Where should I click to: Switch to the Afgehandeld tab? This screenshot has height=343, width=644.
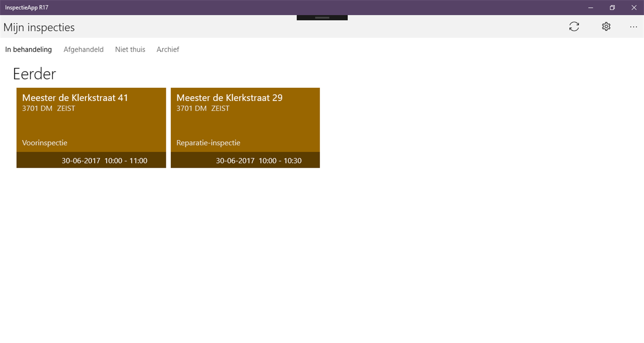84,50
